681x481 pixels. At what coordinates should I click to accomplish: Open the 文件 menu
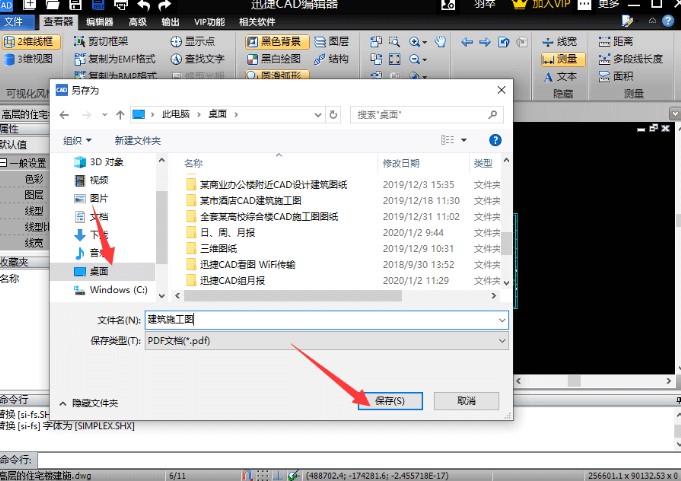tap(17, 22)
